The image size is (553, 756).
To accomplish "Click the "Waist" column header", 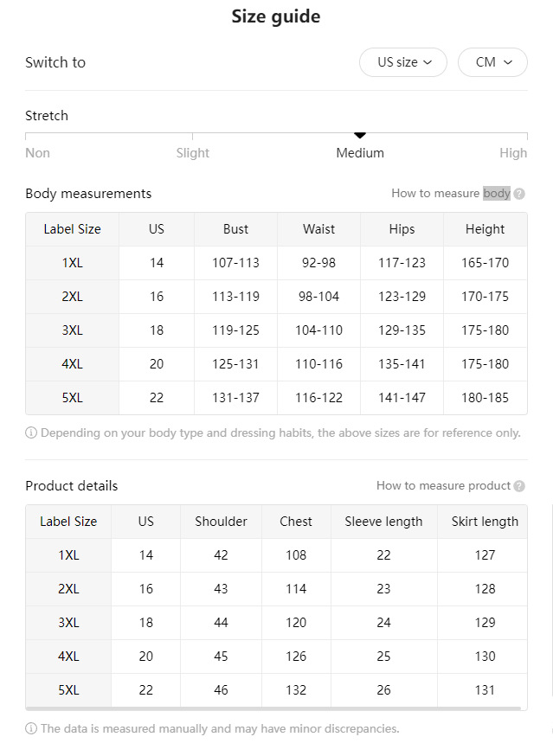I will point(318,229).
